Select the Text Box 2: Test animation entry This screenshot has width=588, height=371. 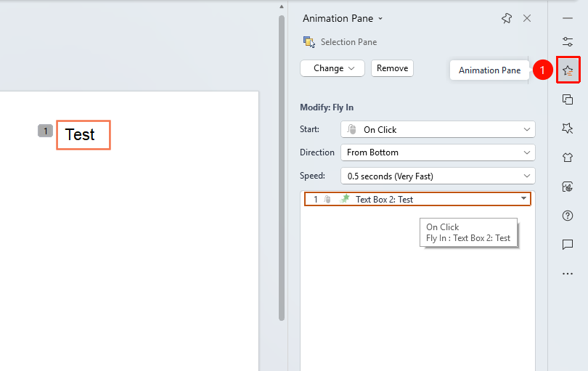tap(417, 199)
